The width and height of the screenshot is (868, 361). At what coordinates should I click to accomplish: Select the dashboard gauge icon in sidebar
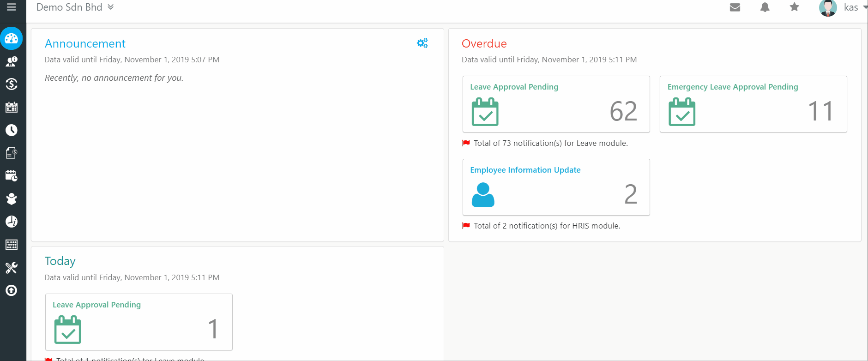coord(12,39)
